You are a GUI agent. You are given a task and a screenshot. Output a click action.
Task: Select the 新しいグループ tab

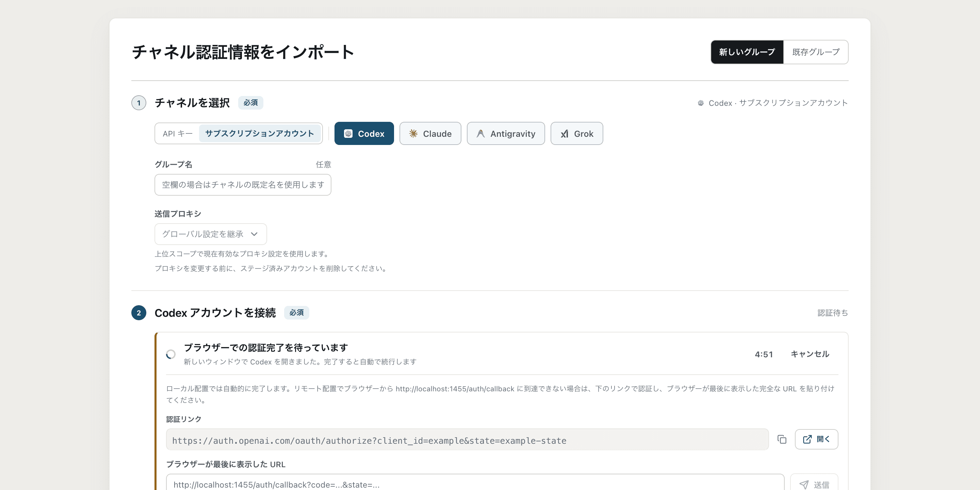pos(747,52)
